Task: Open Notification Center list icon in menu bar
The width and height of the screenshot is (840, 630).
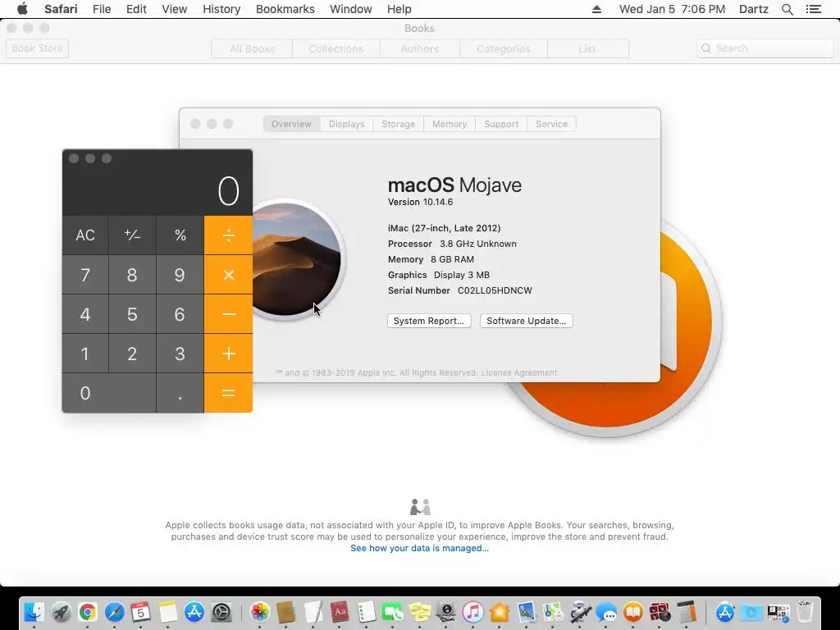Action: point(813,9)
